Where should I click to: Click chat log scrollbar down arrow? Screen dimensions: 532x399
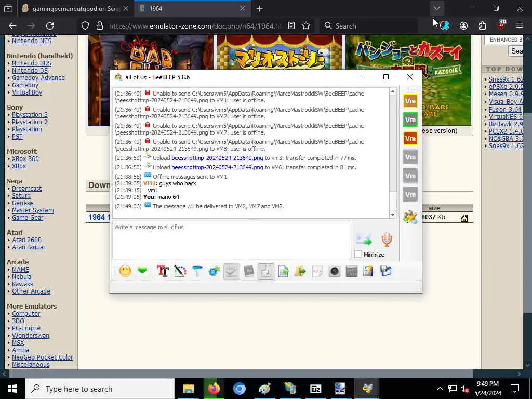pyautogui.click(x=393, y=215)
